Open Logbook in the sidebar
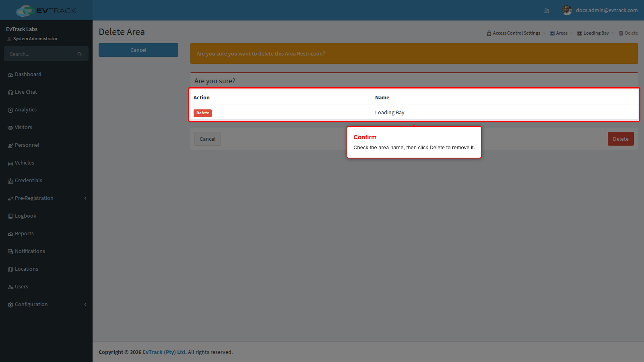 point(25,216)
